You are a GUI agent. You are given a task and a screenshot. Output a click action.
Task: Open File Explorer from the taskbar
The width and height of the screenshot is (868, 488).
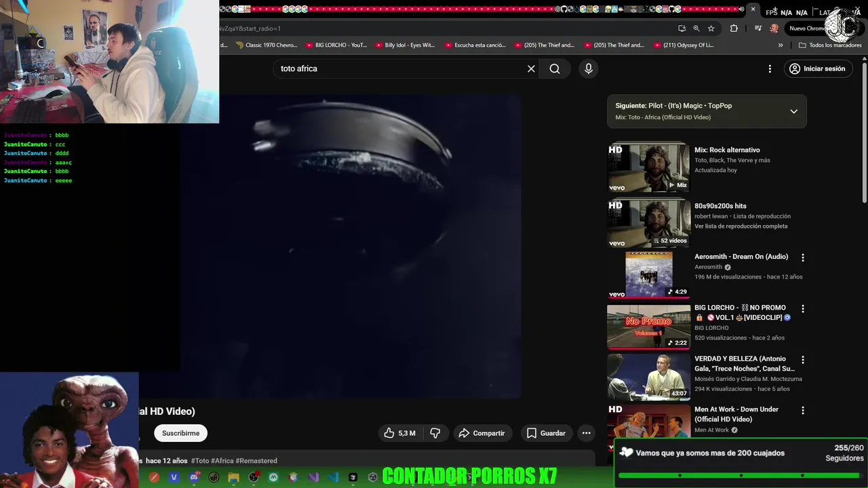[x=234, y=477]
